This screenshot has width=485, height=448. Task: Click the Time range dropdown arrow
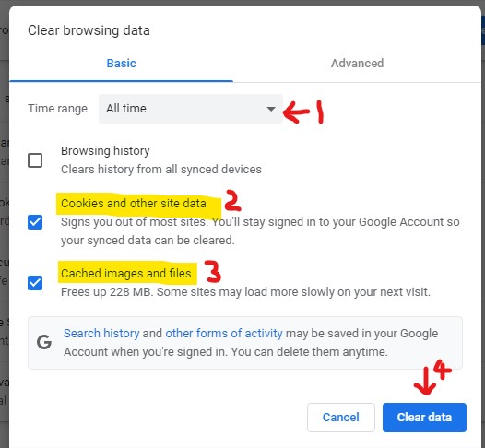(x=271, y=109)
